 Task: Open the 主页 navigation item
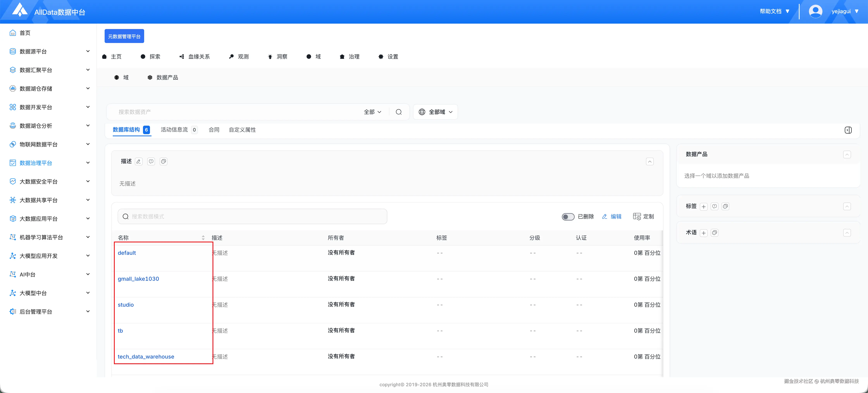click(x=112, y=57)
